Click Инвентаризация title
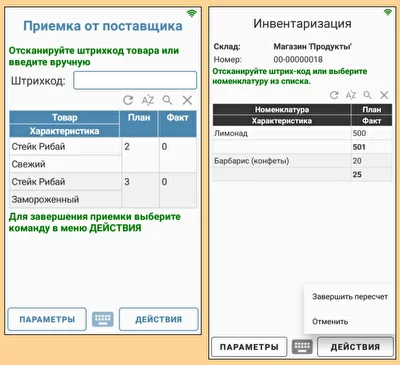Viewport: 400px width, 365px height. pos(302,24)
